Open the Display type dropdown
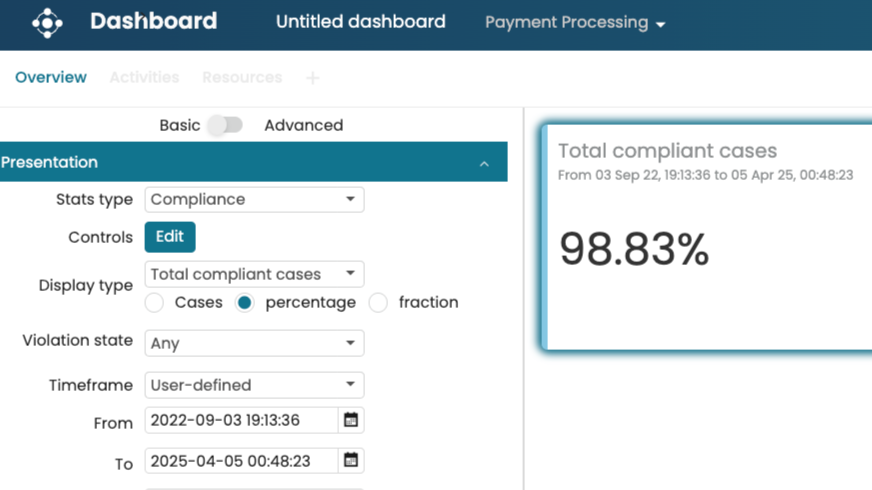This screenshot has width=872, height=490. (x=254, y=274)
